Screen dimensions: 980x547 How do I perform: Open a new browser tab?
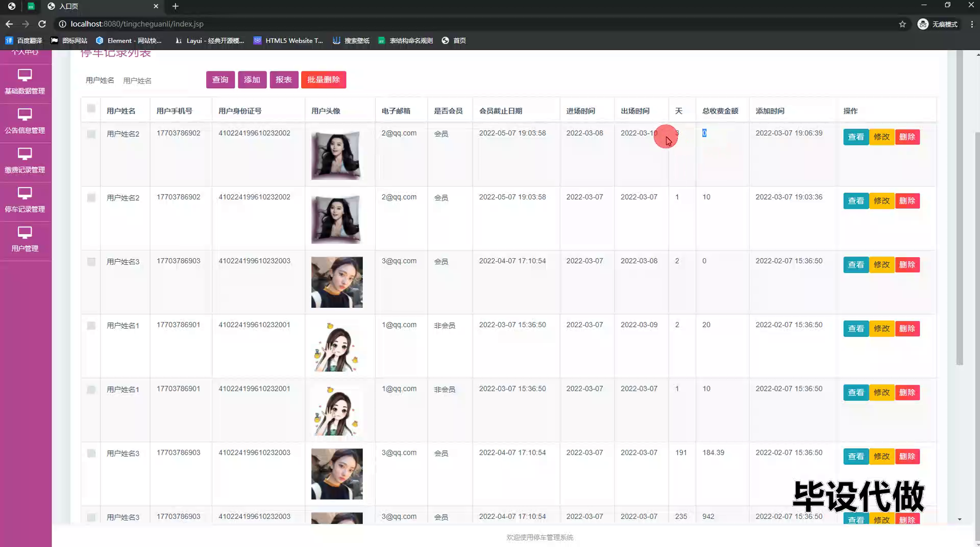[x=175, y=6]
